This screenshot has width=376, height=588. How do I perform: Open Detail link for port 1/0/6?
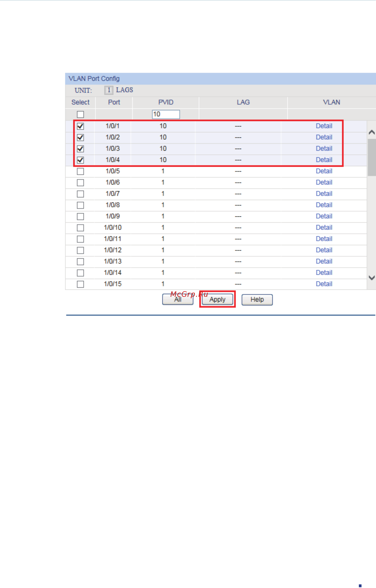(324, 182)
